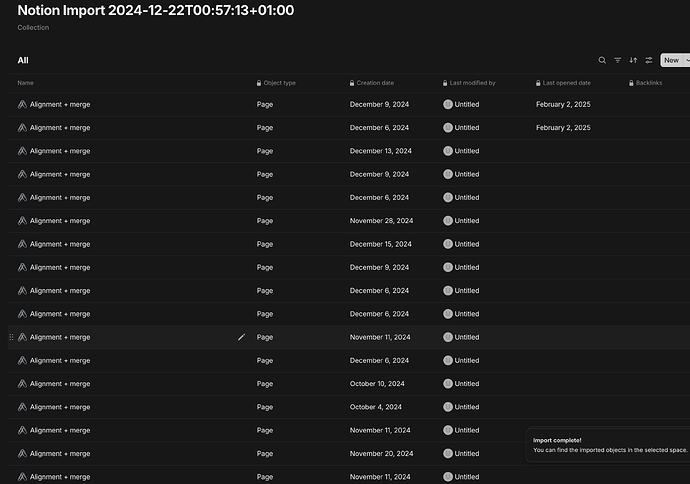
Task: Click Untitled text in November 20, 2024 row
Action: click(467, 454)
